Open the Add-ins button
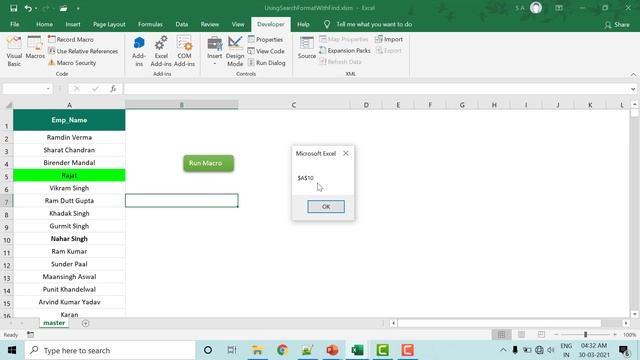Screen dimensions: 640x360 [x=139, y=51]
